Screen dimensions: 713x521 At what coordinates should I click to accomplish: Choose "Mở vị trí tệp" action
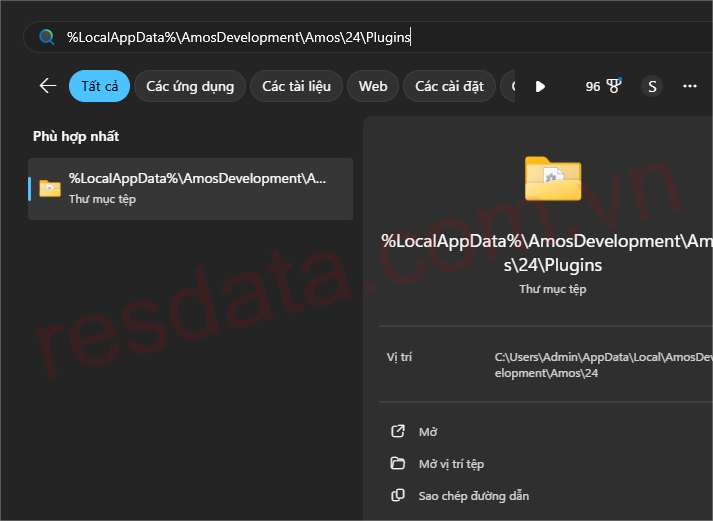coord(451,464)
